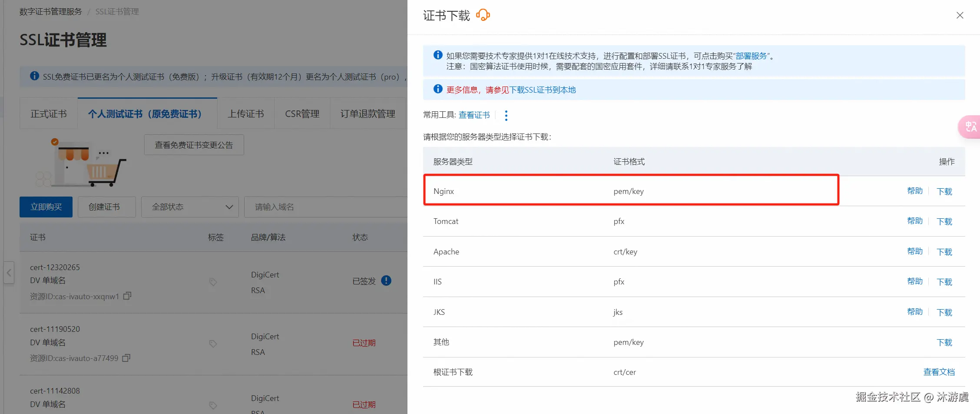Go to the CSR管理 tab

coord(302,114)
